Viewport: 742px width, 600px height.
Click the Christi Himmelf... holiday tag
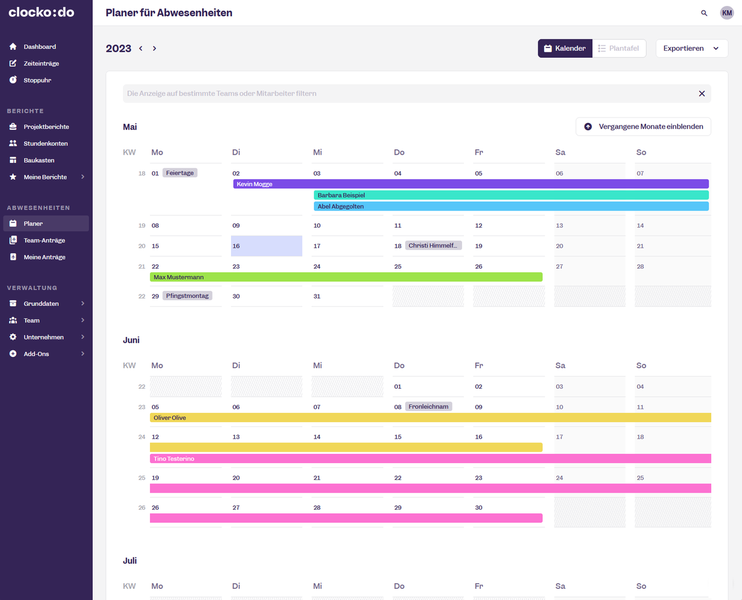433,245
